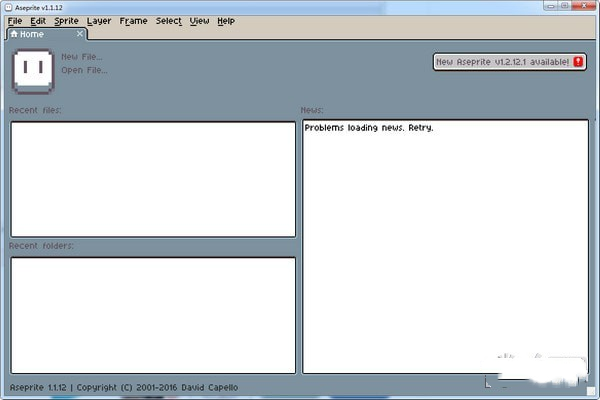Click the Open File... link
The width and height of the screenshot is (600, 400).
click(84, 70)
